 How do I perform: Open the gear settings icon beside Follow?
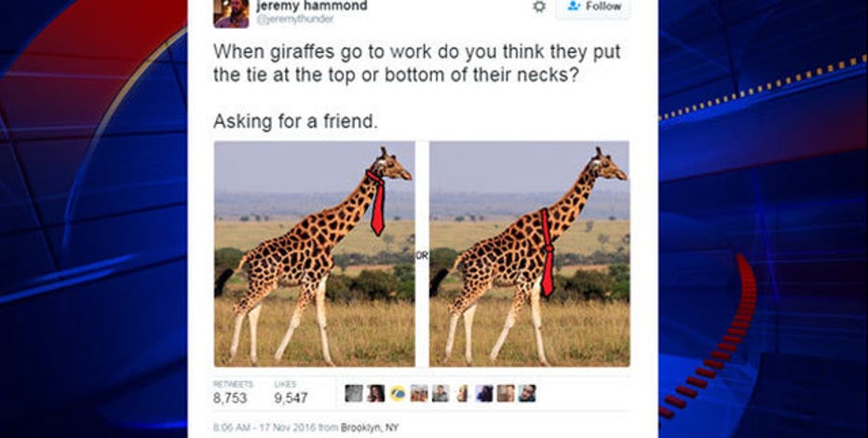538,7
